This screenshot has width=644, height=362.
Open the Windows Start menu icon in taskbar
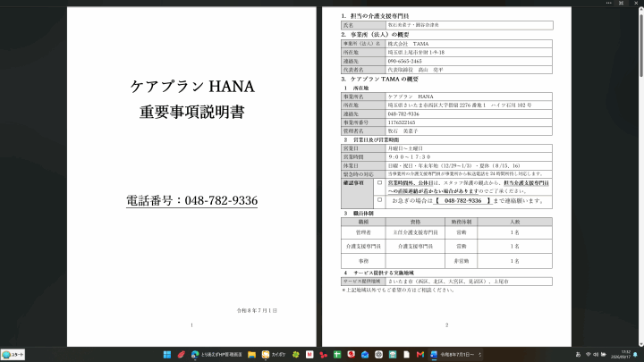coord(167,355)
